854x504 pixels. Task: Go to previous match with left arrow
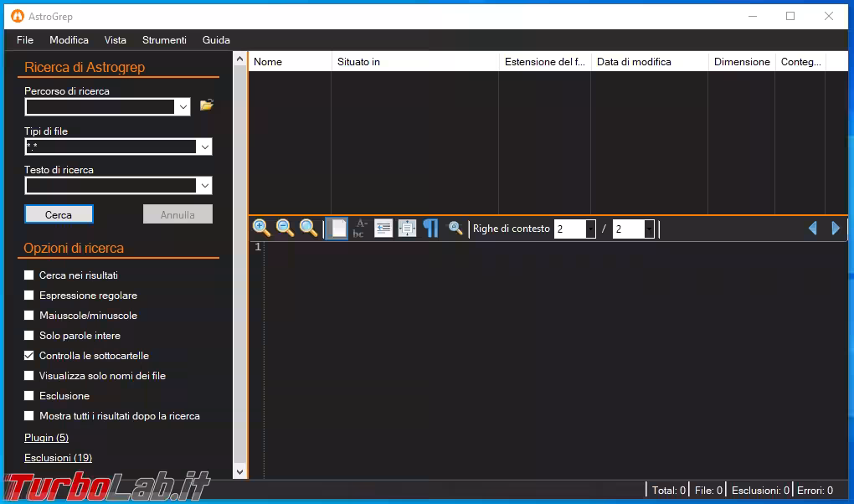point(813,229)
